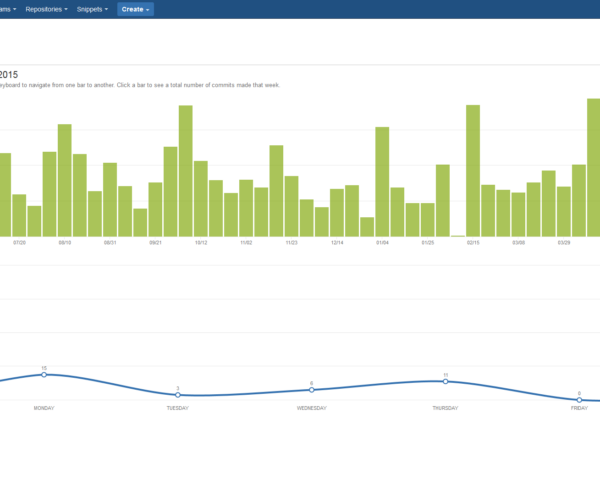Select the Wednesday point on the line chart
600x480 pixels.
(x=311, y=390)
